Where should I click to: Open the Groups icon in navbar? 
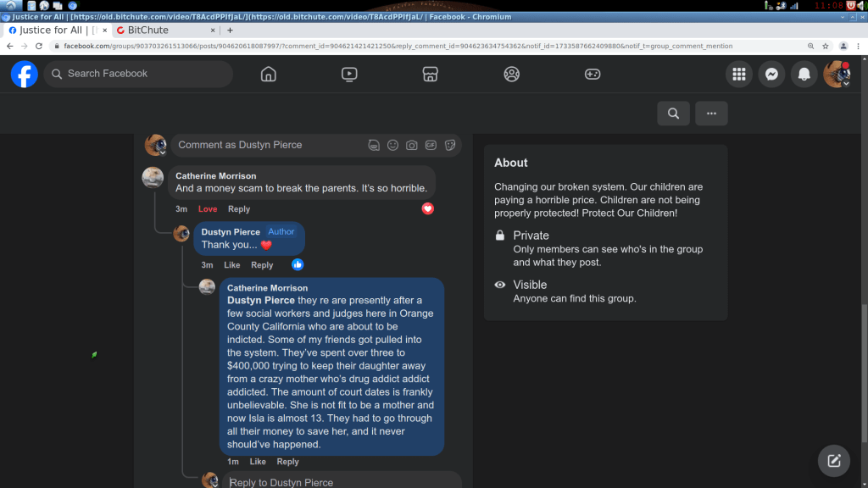pos(511,74)
